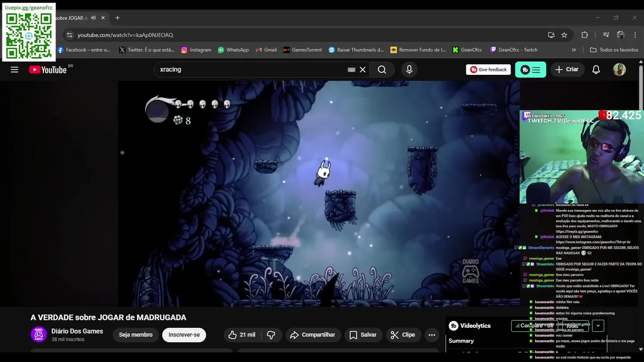Open the GeanOfcc Kick bookmark
The height and width of the screenshot is (362, 644).
click(x=467, y=50)
